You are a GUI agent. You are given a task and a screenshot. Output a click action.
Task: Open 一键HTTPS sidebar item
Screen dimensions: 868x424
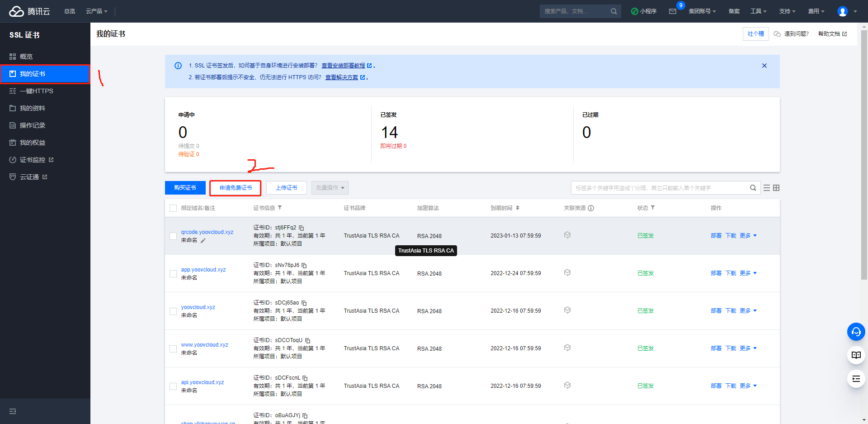[x=45, y=91]
